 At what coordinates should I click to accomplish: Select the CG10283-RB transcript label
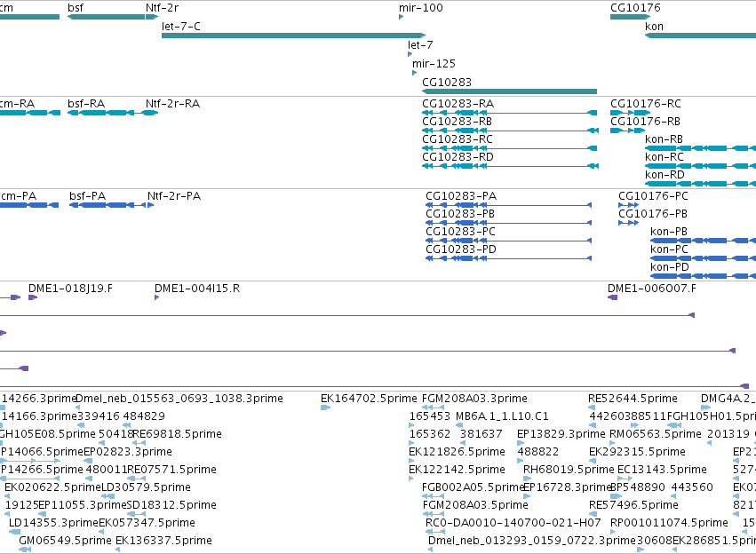tap(458, 122)
